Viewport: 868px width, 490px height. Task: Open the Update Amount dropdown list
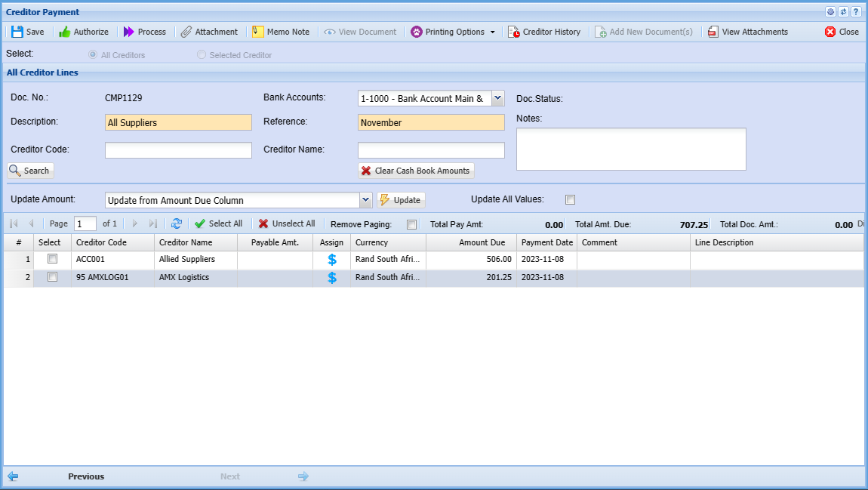point(366,200)
